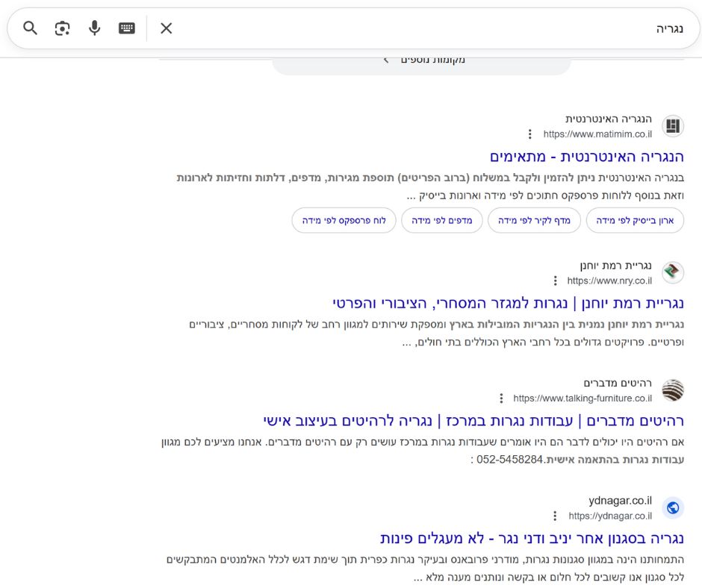702x588 pixels.
Task: Select the מדף לקיר לפי מידה chip
Action: point(534,221)
